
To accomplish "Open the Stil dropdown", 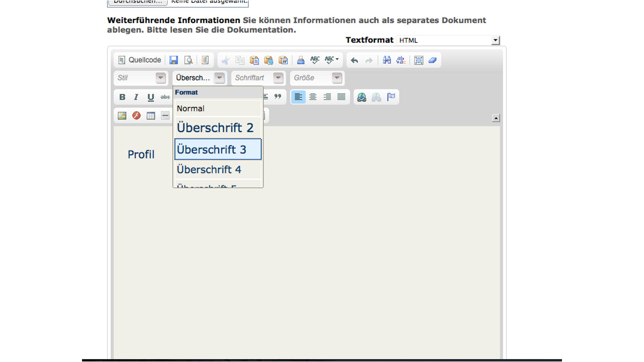I will tap(141, 78).
